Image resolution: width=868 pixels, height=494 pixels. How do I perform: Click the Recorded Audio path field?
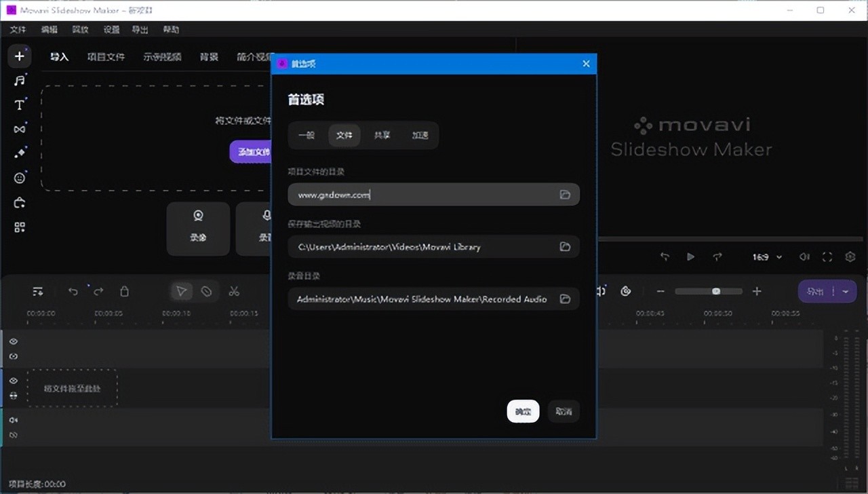tap(433, 299)
